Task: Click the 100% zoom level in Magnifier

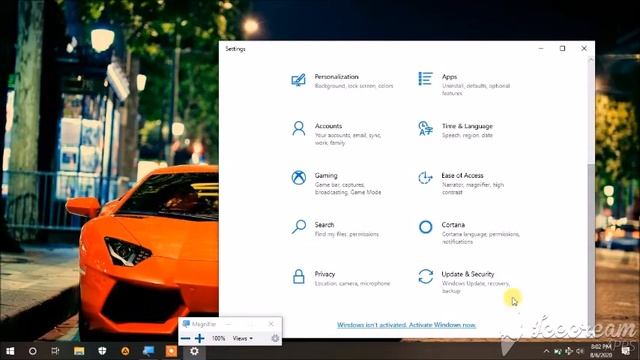Action: pyautogui.click(x=218, y=338)
